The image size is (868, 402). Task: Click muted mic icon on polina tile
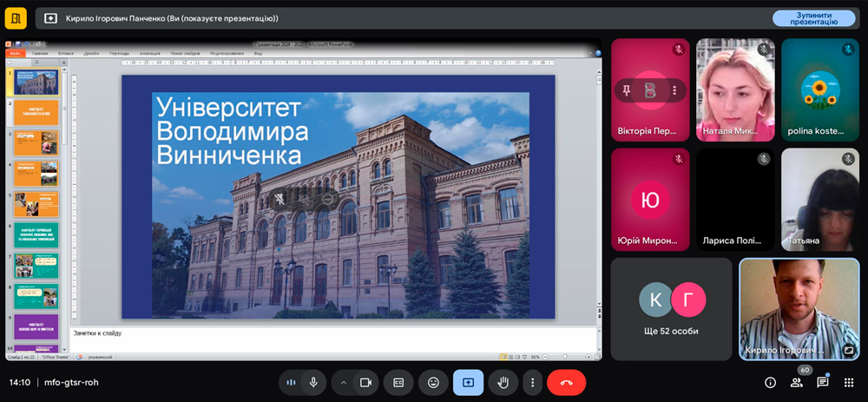(849, 49)
